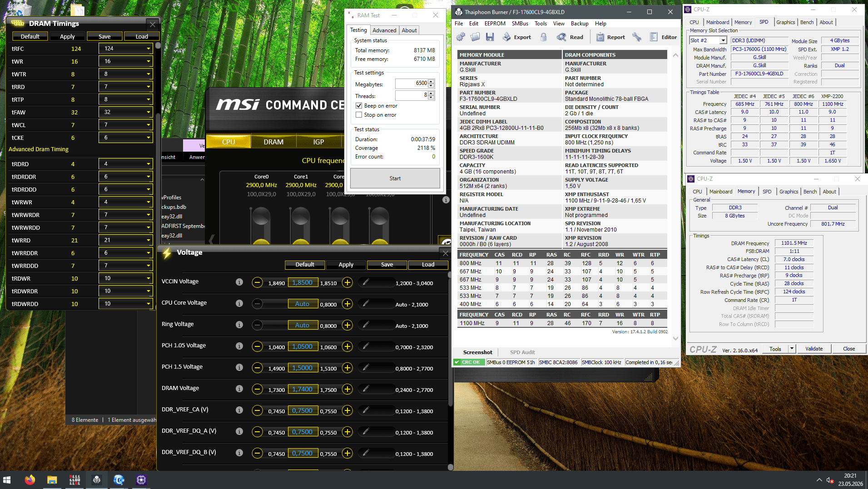The width and height of the screenshot is (868, 489).
Task: Show info for Ring Voltage
Action: (x=239, y=325)
